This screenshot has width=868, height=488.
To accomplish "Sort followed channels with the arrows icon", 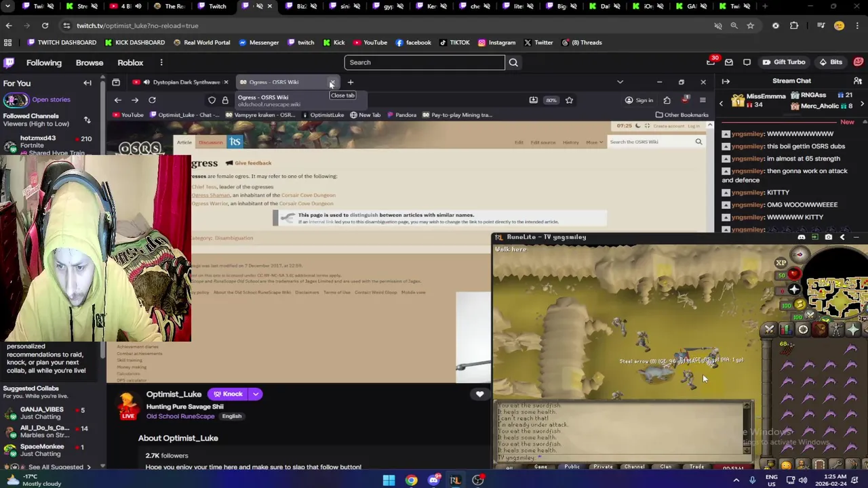I will coord(87,120).
